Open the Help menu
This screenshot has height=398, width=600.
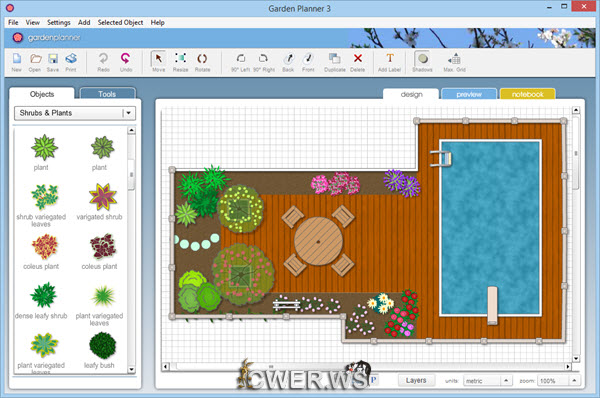pyautogui.click(x=157, y=23)
